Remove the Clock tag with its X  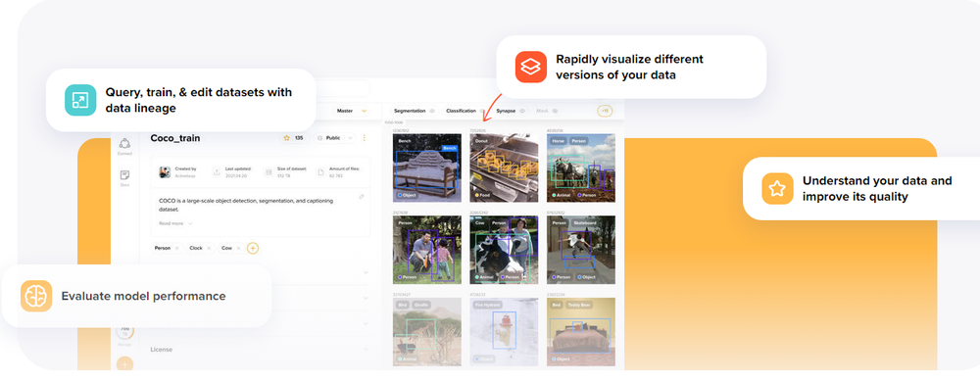(x=209, y=248)
